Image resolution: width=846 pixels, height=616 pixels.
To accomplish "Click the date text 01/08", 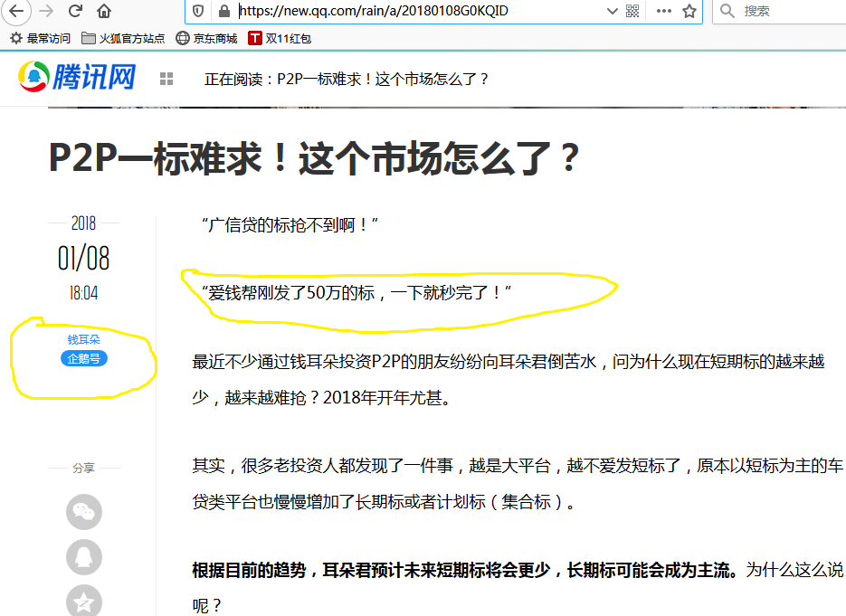I will point(83,258).
